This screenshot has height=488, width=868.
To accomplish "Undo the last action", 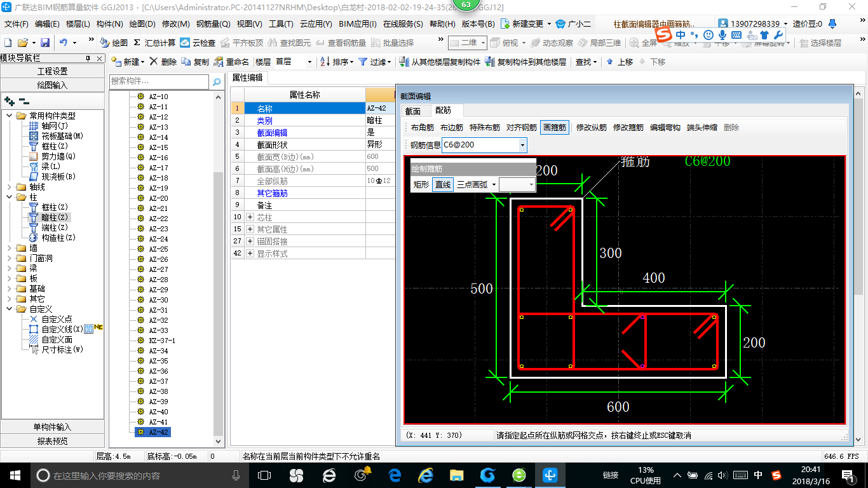I will point(64,43).
